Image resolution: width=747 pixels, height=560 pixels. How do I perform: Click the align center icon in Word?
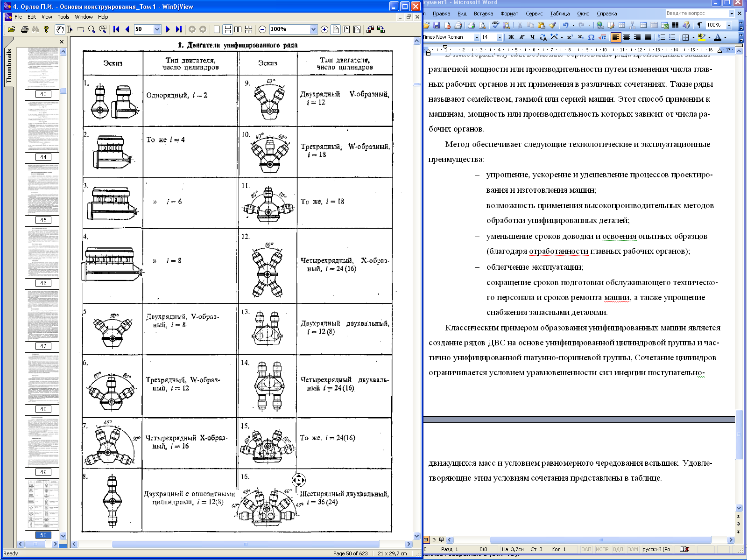coord(627,37)
